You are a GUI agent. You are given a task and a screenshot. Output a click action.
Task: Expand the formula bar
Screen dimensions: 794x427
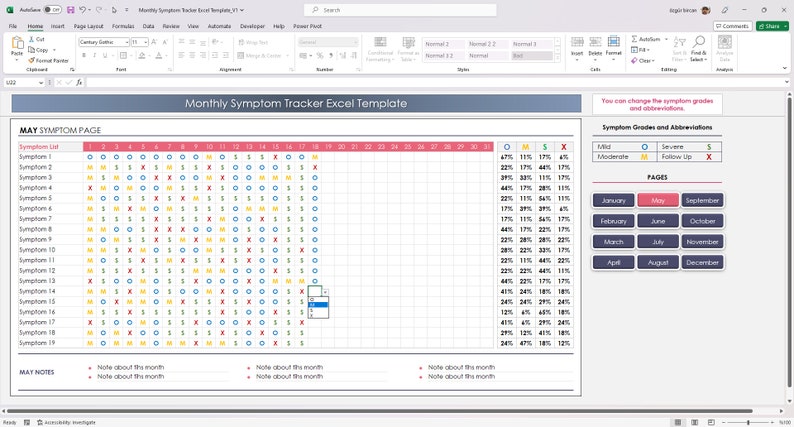[786, 82]
